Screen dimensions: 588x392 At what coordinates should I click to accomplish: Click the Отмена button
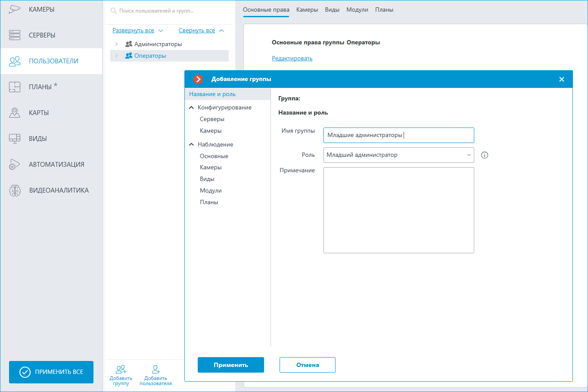(x=308, y=365)
